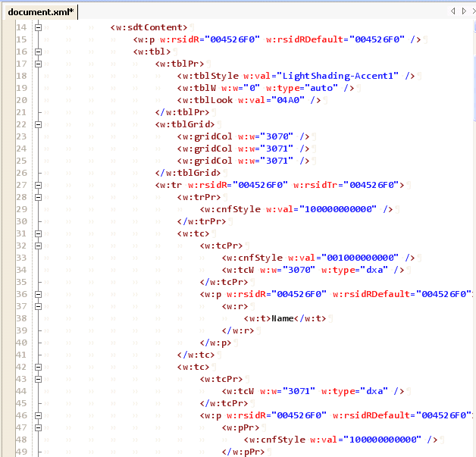Click the gridCol value "3071" on line 24

(277, 149)
